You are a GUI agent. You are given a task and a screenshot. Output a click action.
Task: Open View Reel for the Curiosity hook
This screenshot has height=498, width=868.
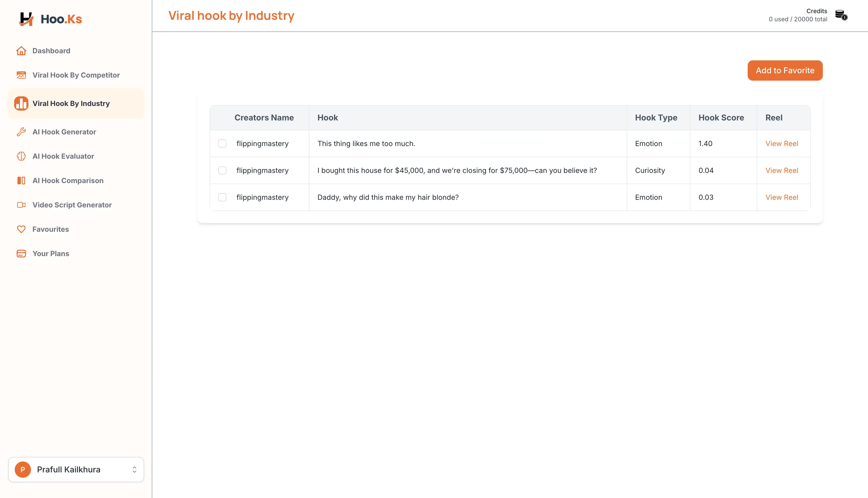pos(781,170)
